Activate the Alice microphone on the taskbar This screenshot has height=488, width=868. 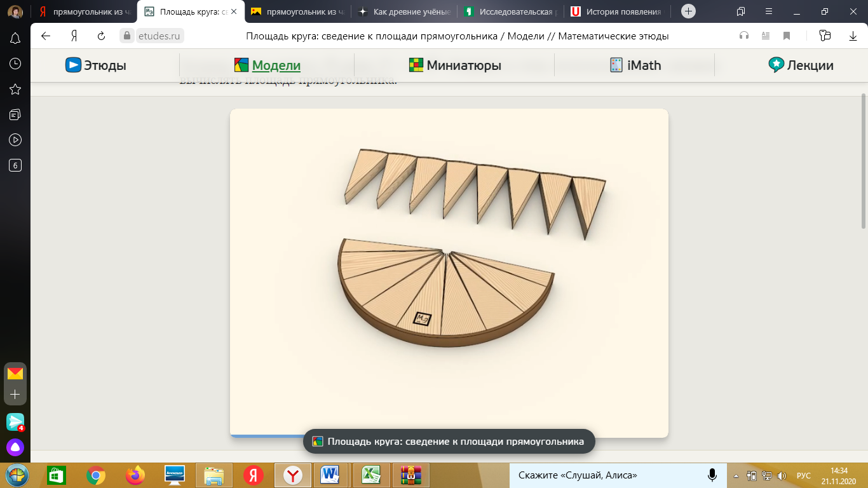pos(712,475)
